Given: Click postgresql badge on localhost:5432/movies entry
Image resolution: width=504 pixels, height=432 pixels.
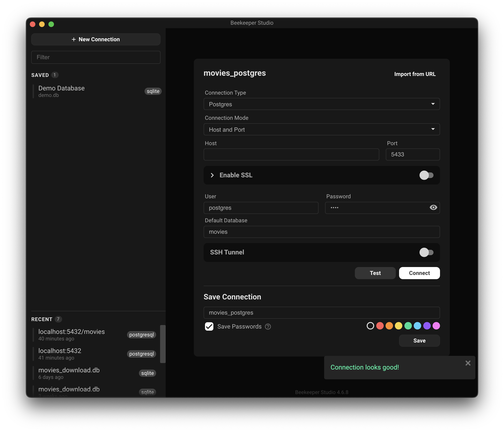Looking at the screenshot, I should tap(141, 335).
